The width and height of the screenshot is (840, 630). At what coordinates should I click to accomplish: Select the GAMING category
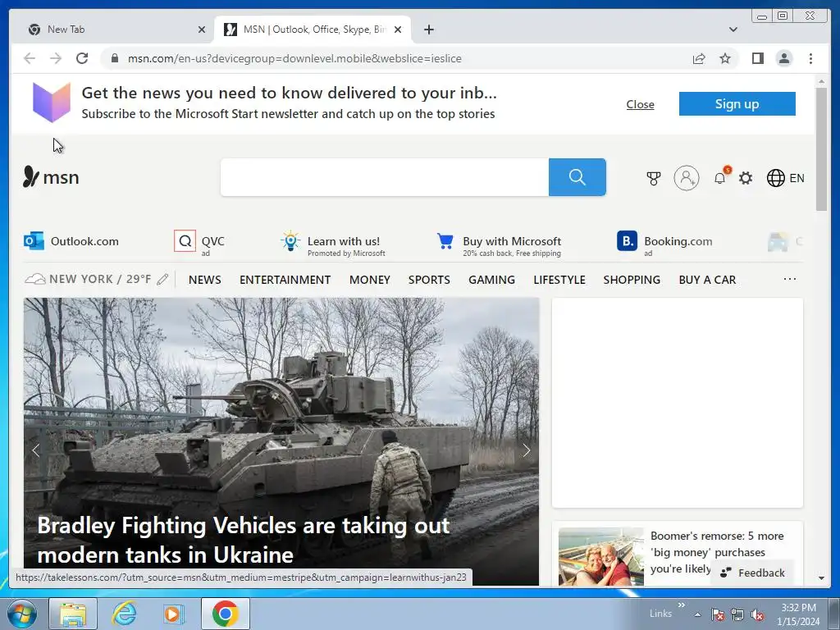(x=492, y=280)
